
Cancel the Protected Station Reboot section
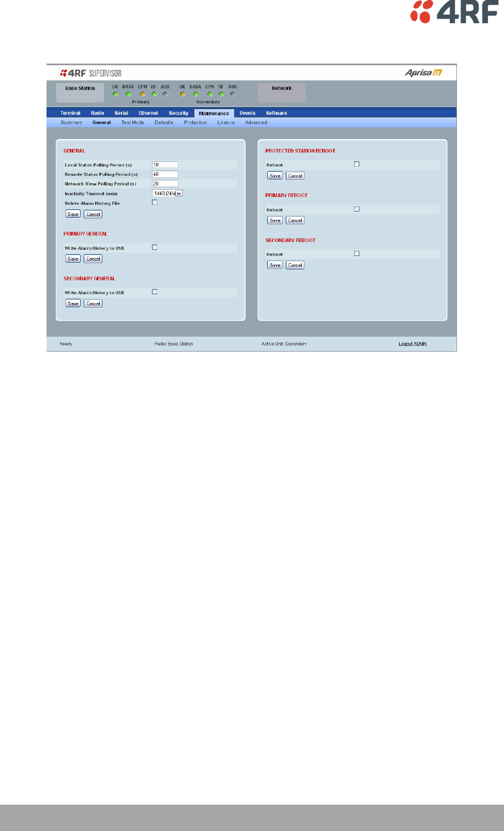point(295,176)
